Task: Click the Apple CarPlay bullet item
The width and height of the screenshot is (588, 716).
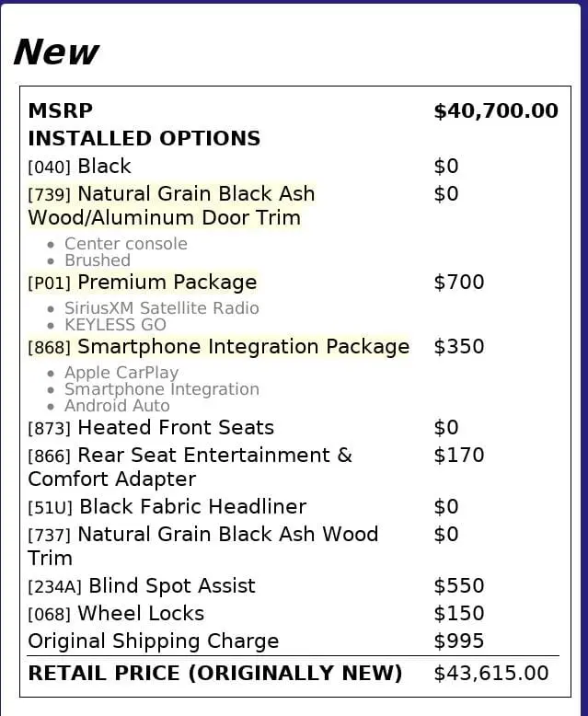Action: [x=121, y=373]
